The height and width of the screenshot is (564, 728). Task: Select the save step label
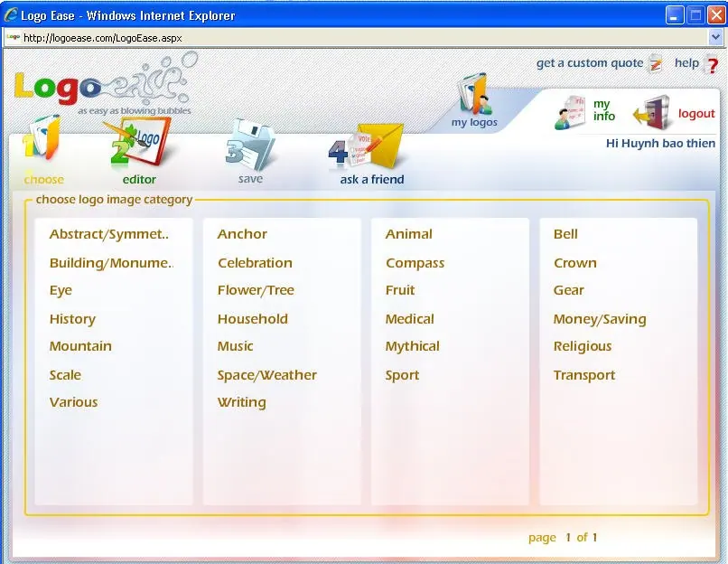(250, 179)
